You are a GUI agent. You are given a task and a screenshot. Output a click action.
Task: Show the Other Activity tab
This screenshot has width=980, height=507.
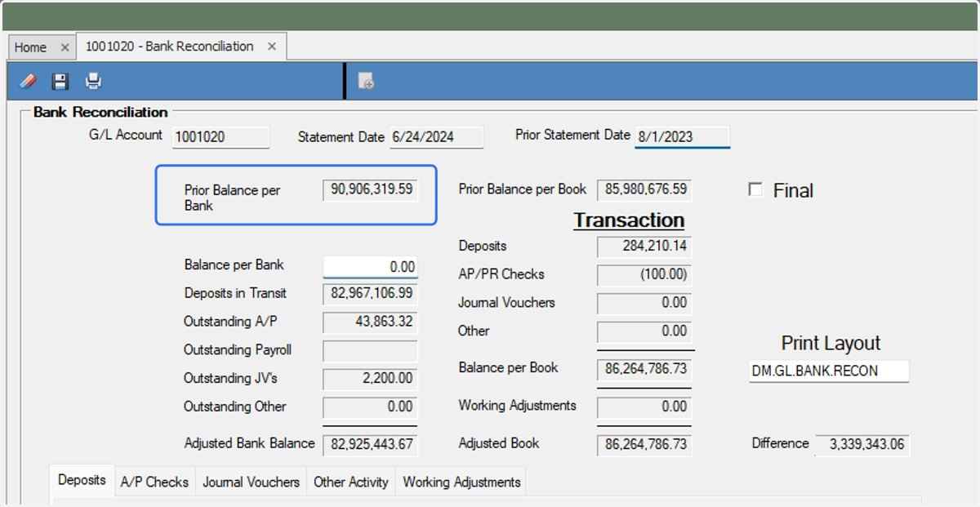[351, 482]
